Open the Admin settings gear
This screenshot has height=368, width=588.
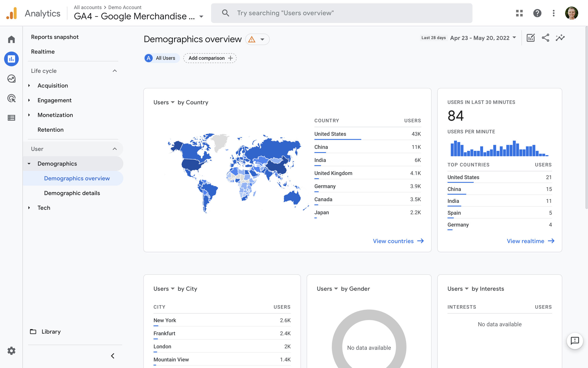tap(11, 351)
